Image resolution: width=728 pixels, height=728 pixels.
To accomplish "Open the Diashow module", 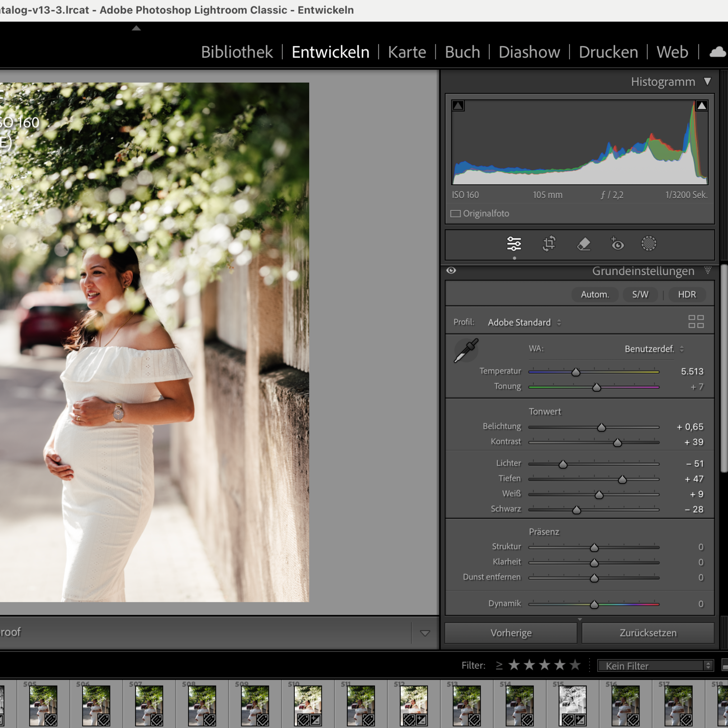I will coord(529,52).
